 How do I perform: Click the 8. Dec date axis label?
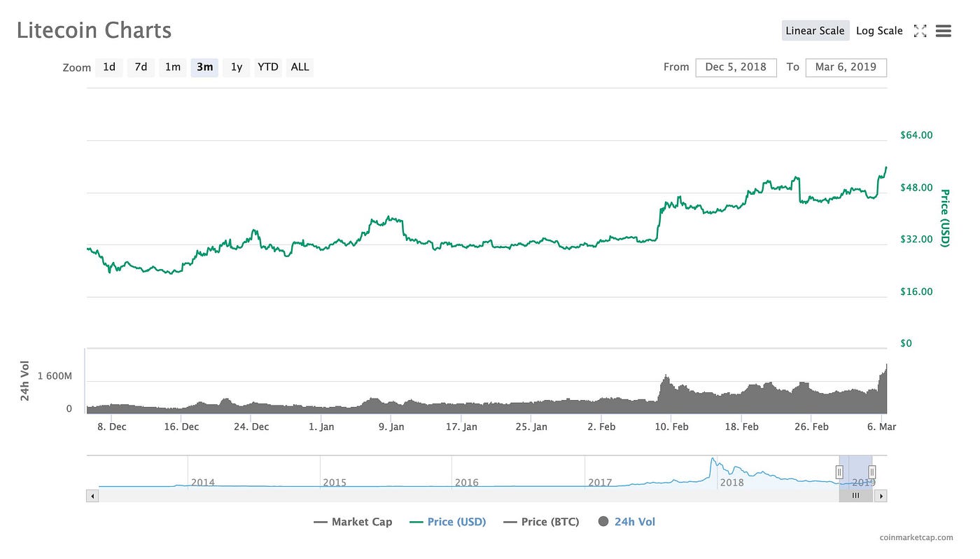pos(111,427)
